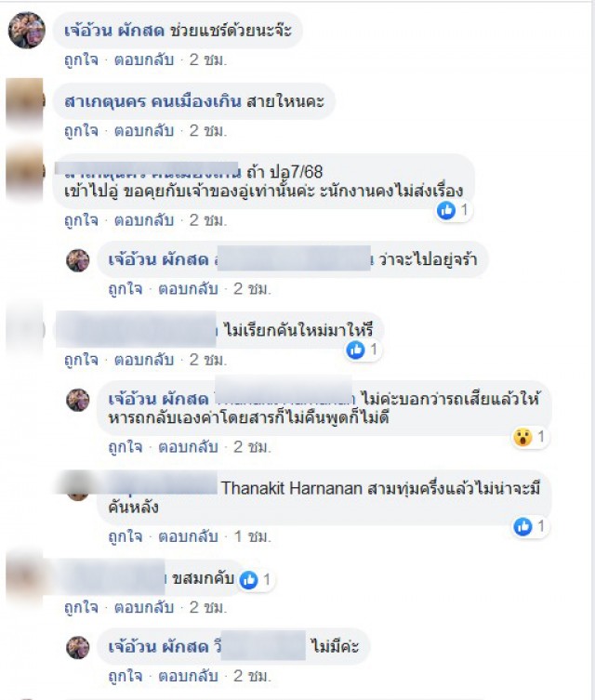This screenshot has height=700, width=595.
Task: Click the like reaction icon on ไม่เรียกคันใหม่มาให้รี comment
Action: coord(355,350)
